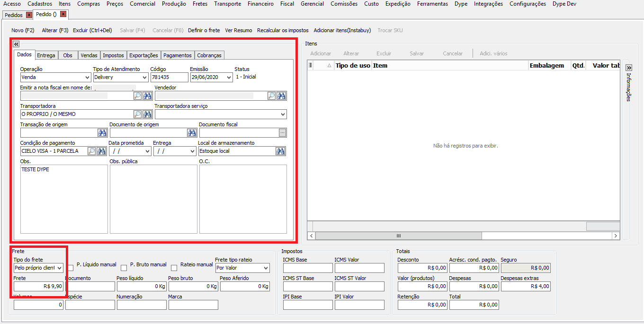Expand Transportadora serviço dropdown
The width and height of the screenshot is (644, 324).
click(283, 114)
